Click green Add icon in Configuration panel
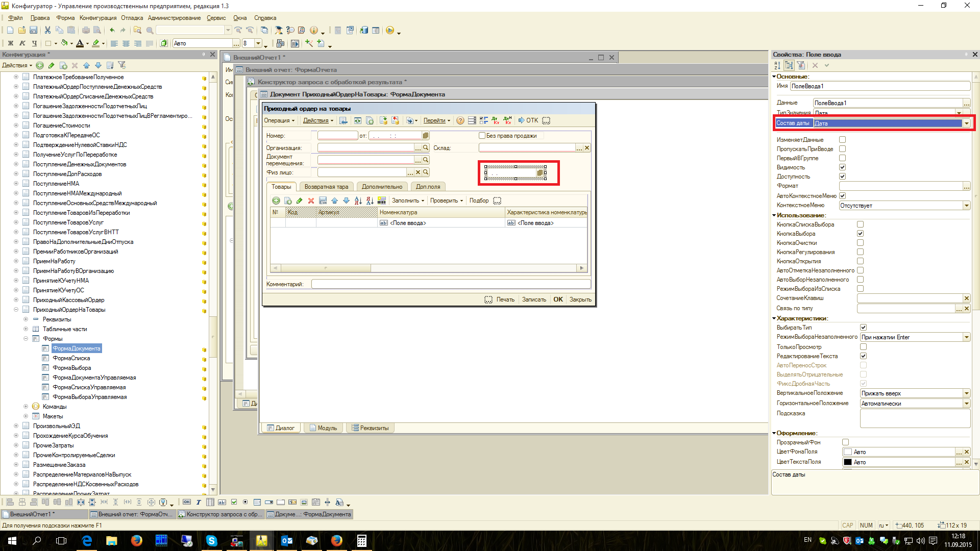The image size is (980, 551). coord(40,65)
